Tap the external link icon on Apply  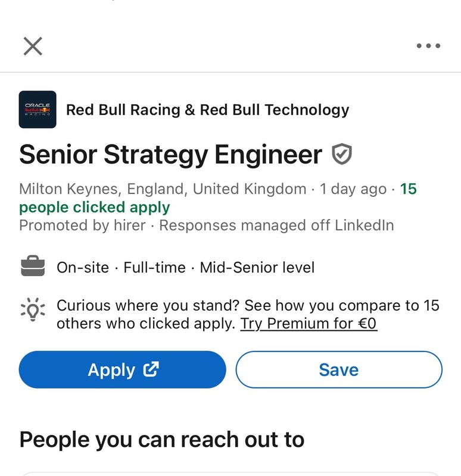coord(151,369)
